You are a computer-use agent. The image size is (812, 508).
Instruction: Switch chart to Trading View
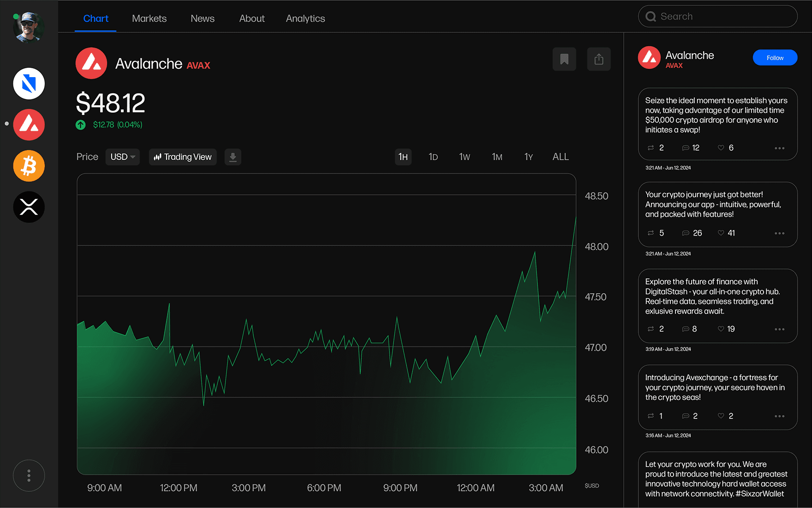point(183,157)
